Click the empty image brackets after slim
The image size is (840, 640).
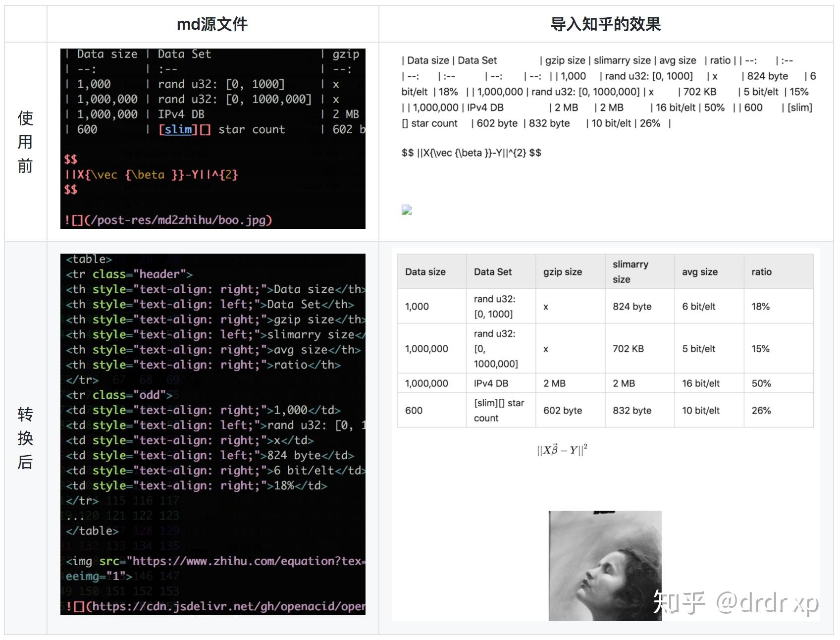pos(206,129)
